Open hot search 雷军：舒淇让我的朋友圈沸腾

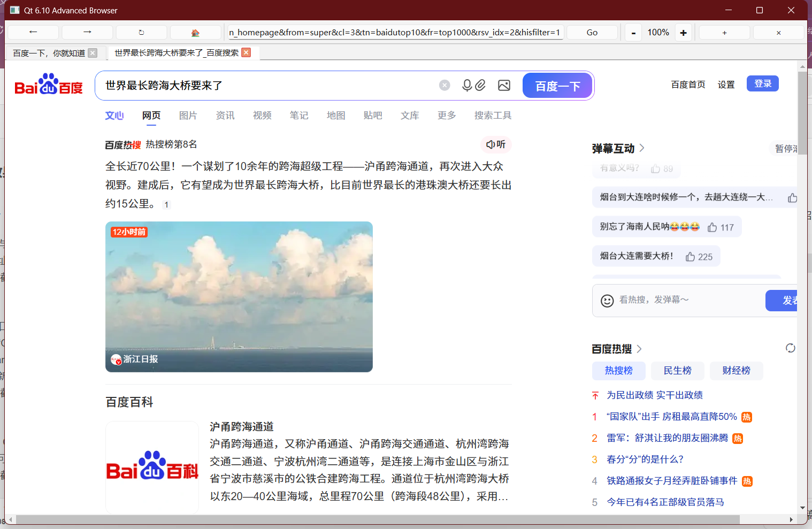pyautogui.click(x=668, y=438)
